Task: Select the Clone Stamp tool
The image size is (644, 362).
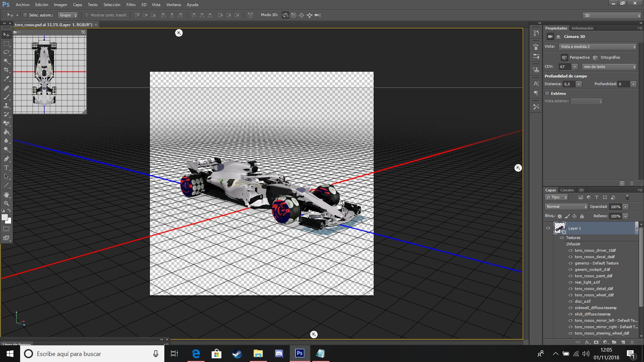Action: [6, 106]
